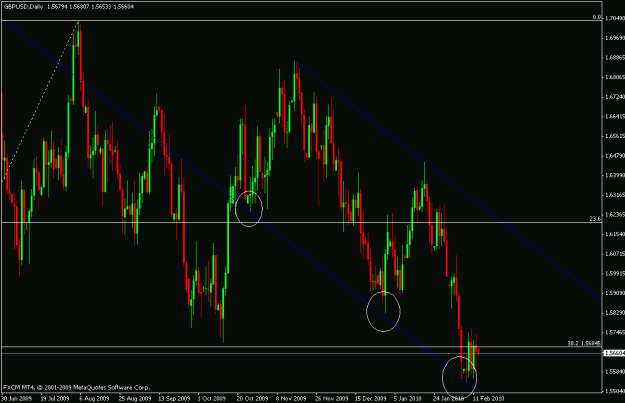Click the 13 Sep 2009 date label
Viewport: 625px width, 403px height.
point(174,398)
